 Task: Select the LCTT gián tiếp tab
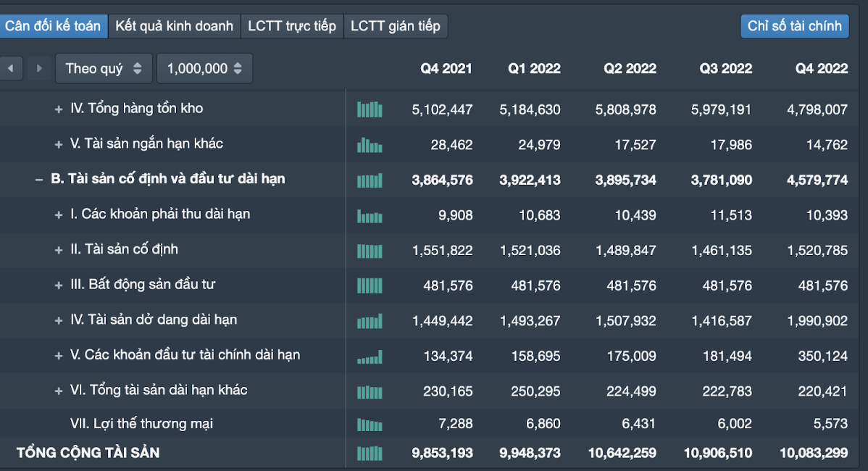(396, 26)
